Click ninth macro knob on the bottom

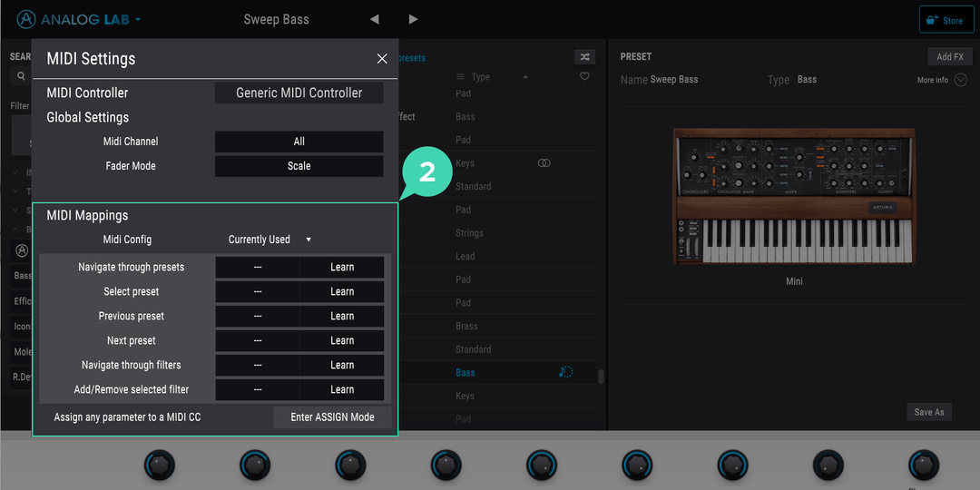pyautogui.click(x=924, y=465)
